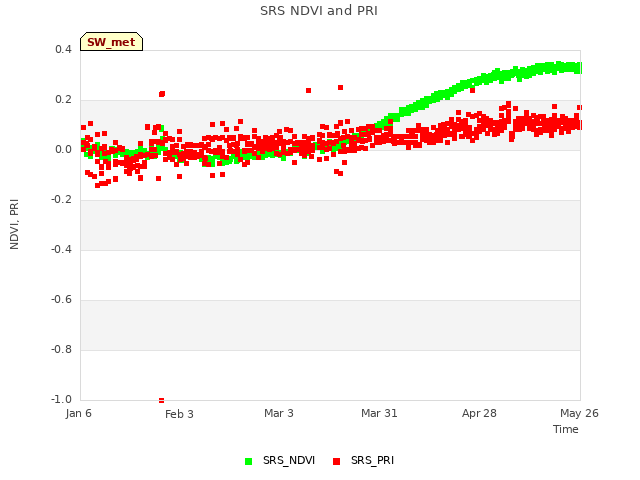Image resolution: width=640 pixels, height=480 pixels.
Task: Click the Apr 28 axis label
Action: pos(479,413)
